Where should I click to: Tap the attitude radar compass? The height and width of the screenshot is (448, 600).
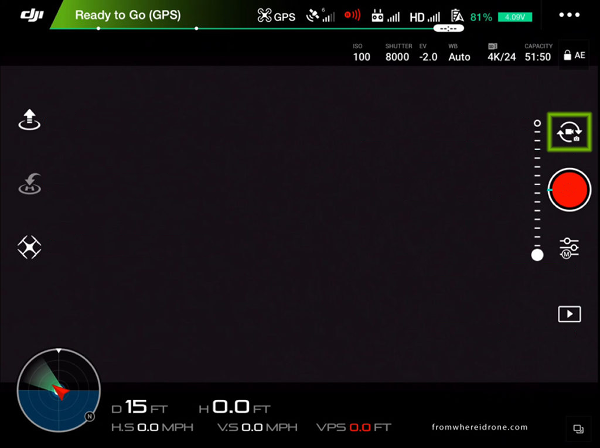[59, 390]
